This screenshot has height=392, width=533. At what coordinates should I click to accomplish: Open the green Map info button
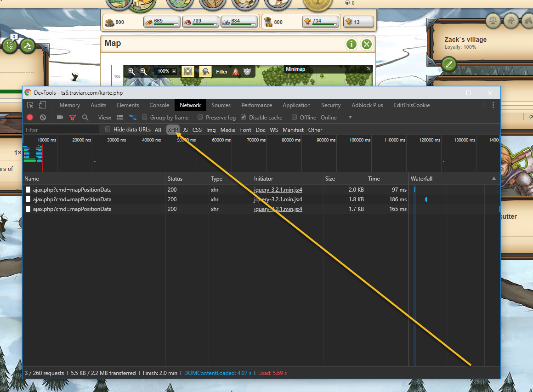coord(351,44)
